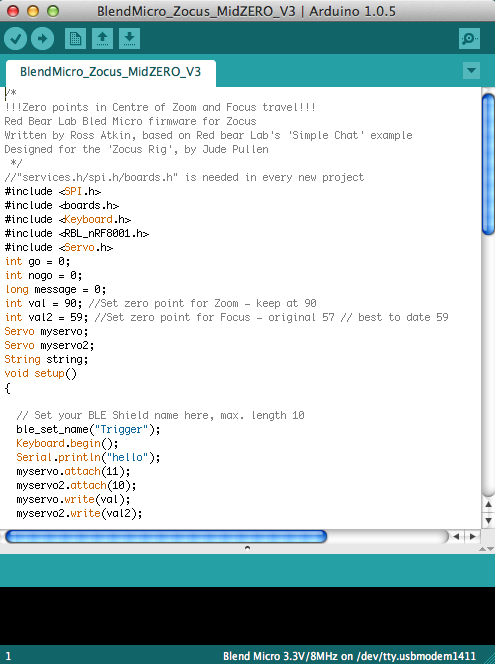
Task: Click the line '#include <Keyboard.h>'
Action: (x=68, y=219)
